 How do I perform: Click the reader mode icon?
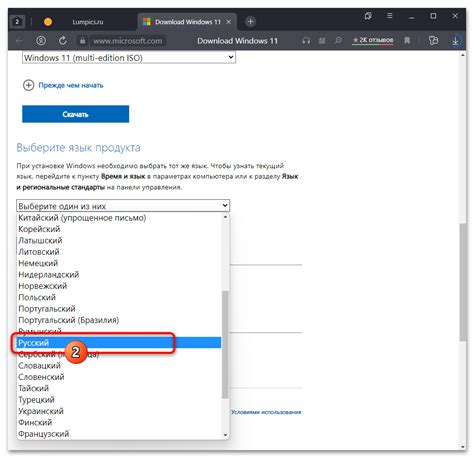[322, 41]
